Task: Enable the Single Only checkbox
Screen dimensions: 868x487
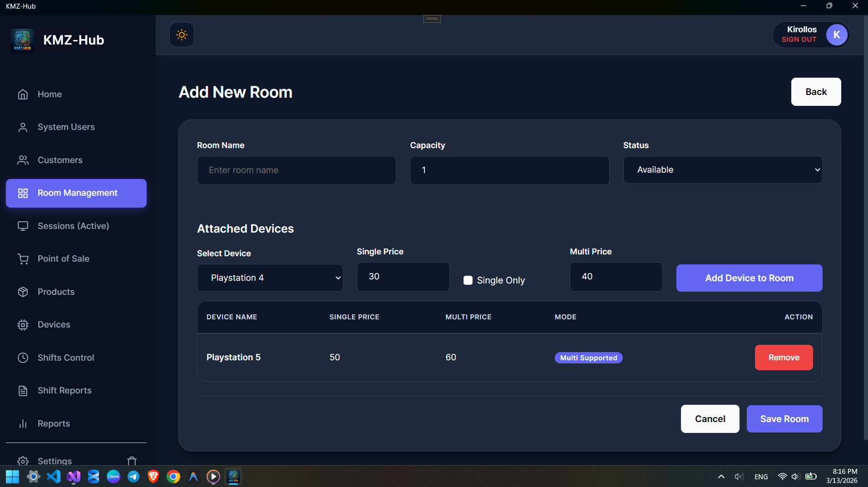Action: (x=469, y=280)
